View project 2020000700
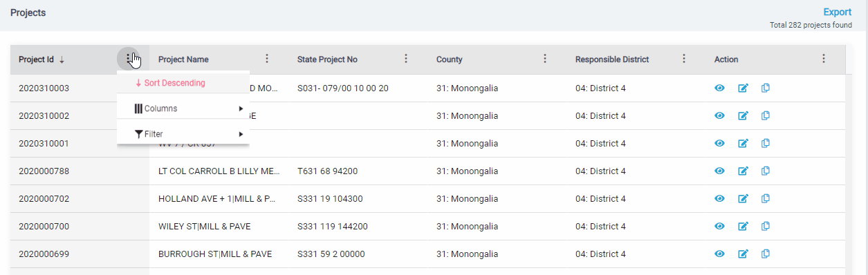868x275 pixels. pyautogui.click(x=719, y=226)
